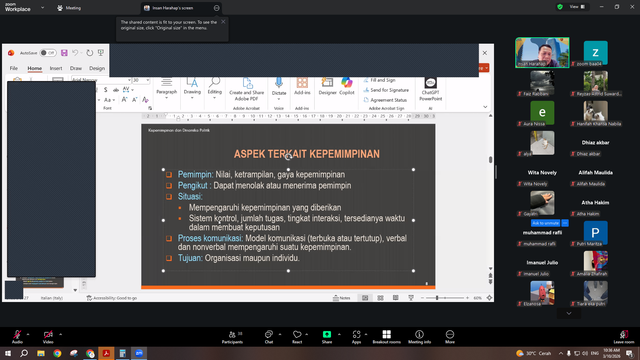This screenshot has width=640, height=360.
Task: Click the text shadow S icon
Action: [x=105, y=90]
